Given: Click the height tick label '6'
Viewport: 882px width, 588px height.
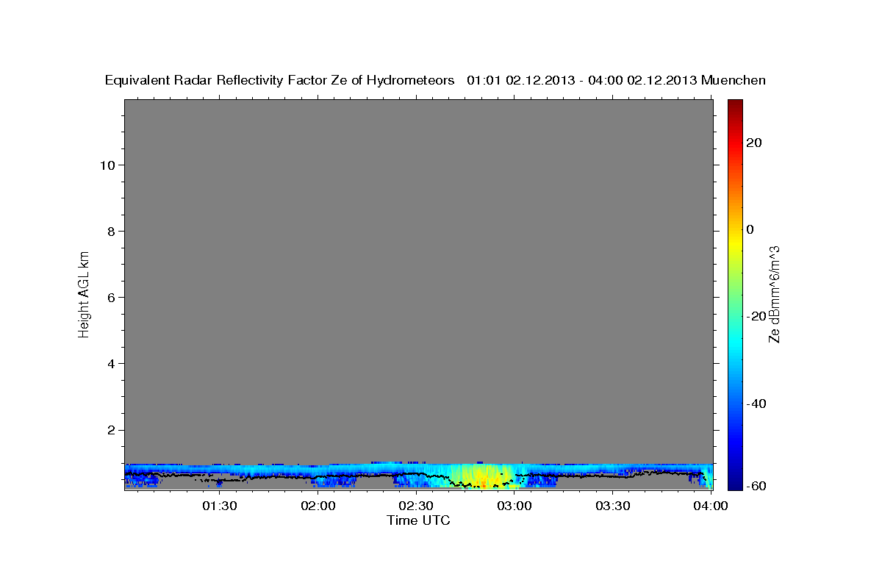Looking at the screenshot, I should click(112, 297).
